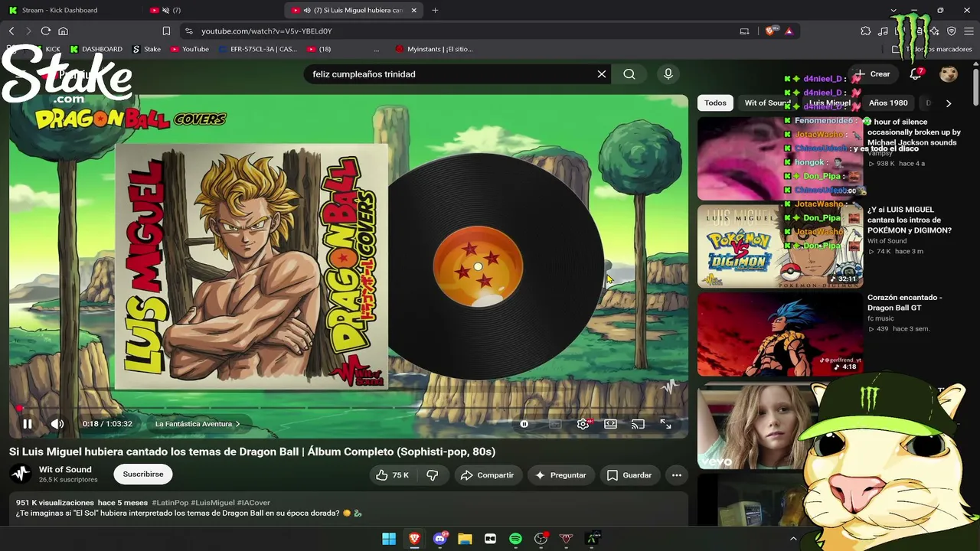Toggle autoplay switch in player
The width and height of the screenshot is (980, 551).
point(524,424)
